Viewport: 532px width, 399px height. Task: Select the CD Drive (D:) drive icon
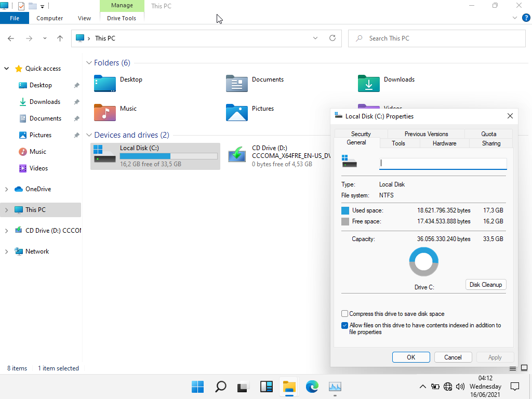click(237, 155)
